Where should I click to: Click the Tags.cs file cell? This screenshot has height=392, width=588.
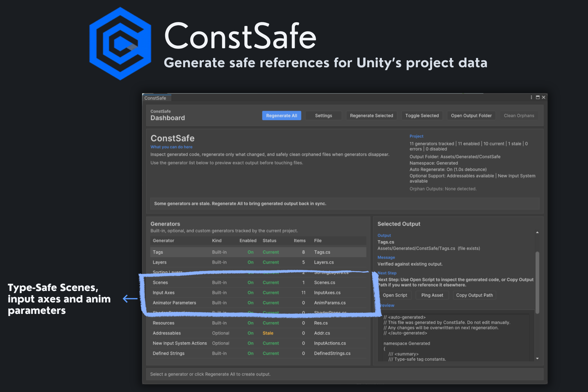click(322, 252)
